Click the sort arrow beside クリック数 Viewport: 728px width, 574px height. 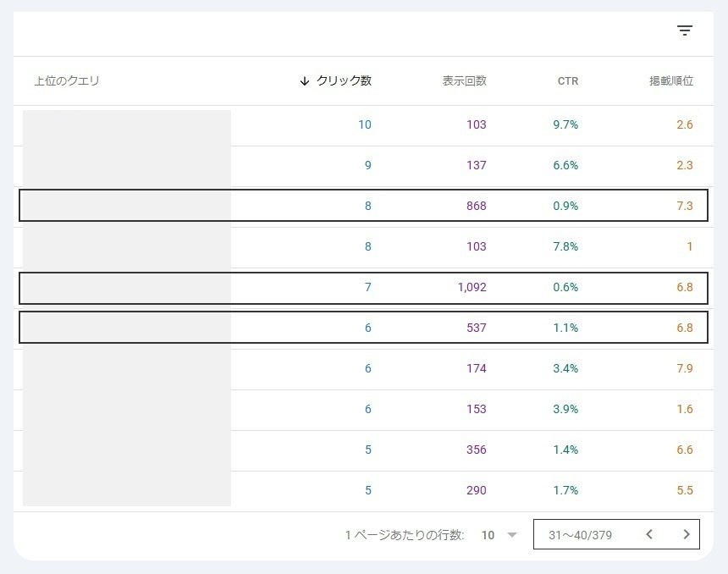coord(305,81)
